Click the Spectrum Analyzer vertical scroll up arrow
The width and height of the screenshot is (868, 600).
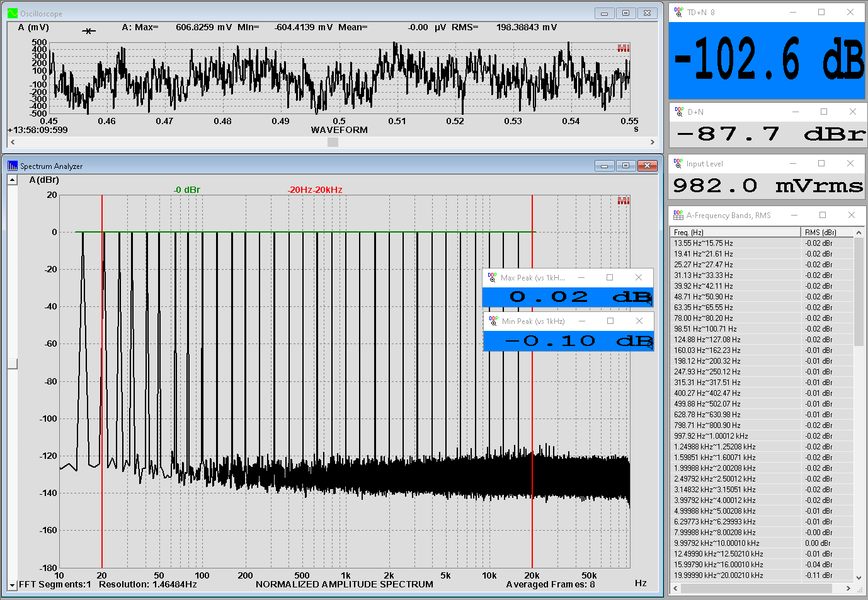tap(12, 180)
